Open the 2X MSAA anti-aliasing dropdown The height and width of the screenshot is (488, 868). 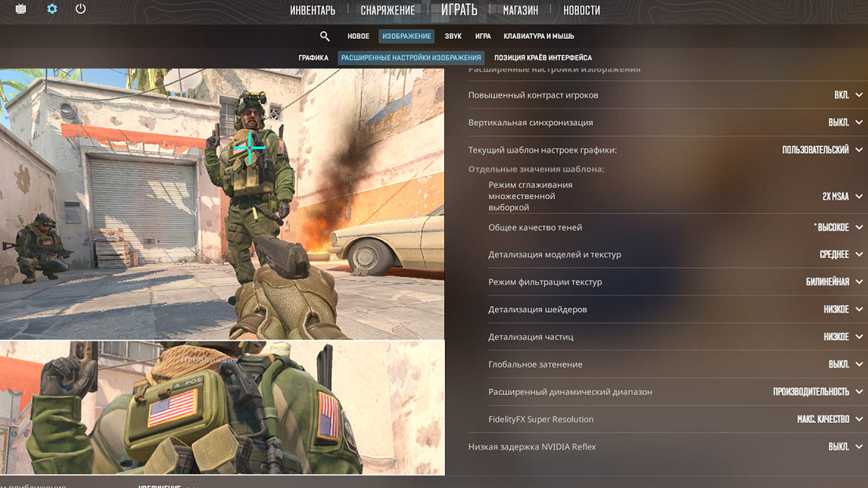point(843,196)
